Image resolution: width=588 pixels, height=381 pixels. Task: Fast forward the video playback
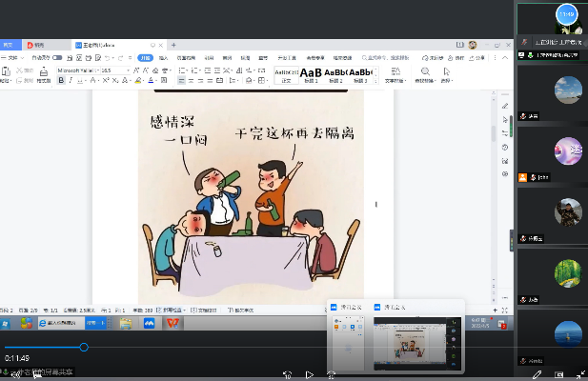tap(331, 374)
